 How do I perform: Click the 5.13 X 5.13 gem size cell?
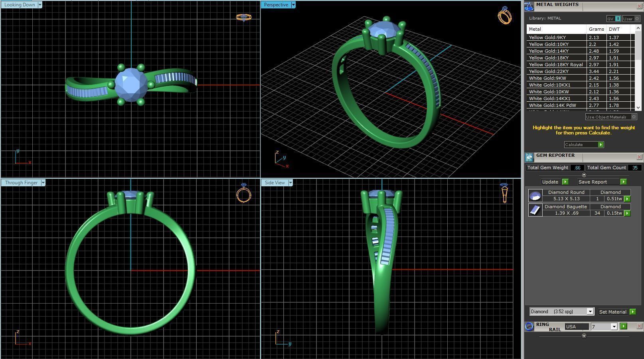click(566, 199)
